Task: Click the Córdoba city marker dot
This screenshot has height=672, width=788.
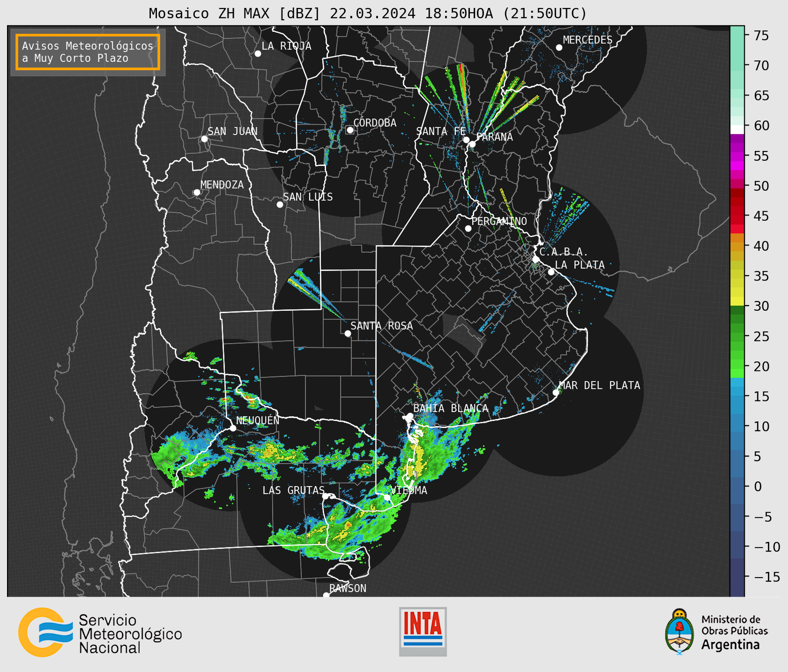Action: 350,130
